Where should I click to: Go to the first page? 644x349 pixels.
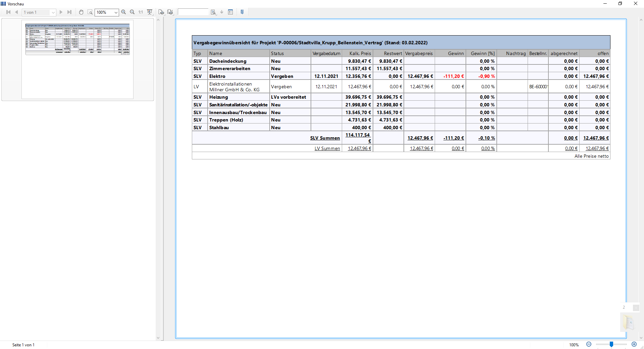click(8, 12)
